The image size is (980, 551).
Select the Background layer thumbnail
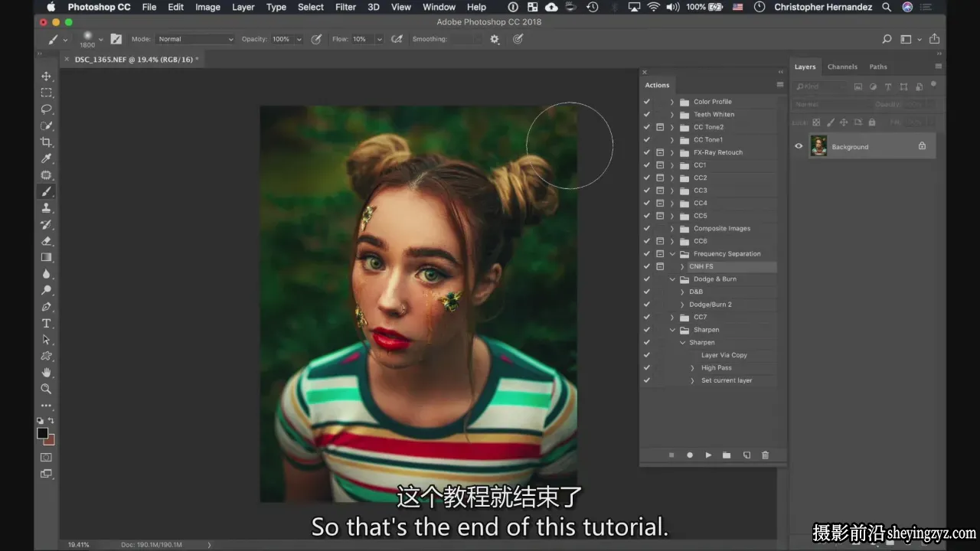(x=818, y=146)
